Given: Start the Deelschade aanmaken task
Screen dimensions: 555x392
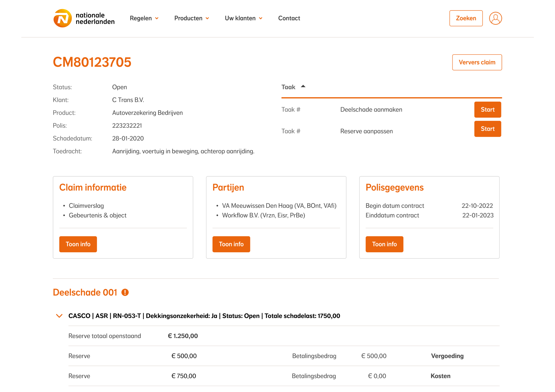Looking at the screenshot, I should 487,110.
